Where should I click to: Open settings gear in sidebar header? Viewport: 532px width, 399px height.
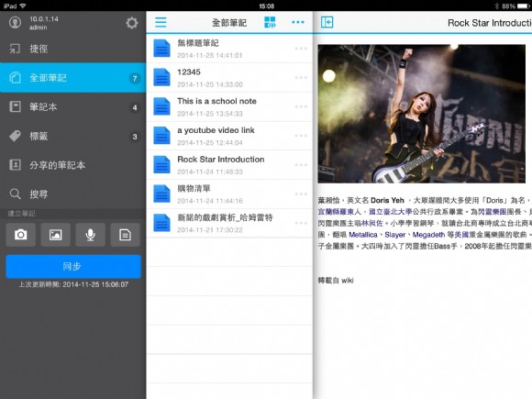(132, 23)
